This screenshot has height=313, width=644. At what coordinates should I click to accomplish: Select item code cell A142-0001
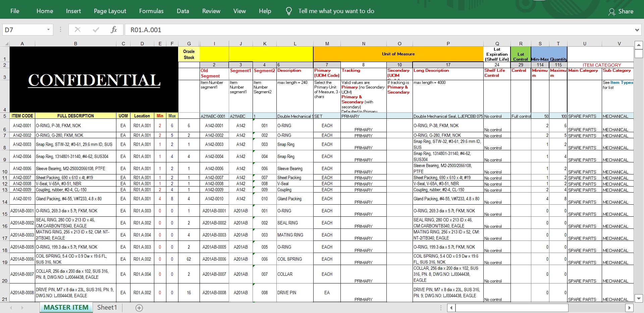22,126
